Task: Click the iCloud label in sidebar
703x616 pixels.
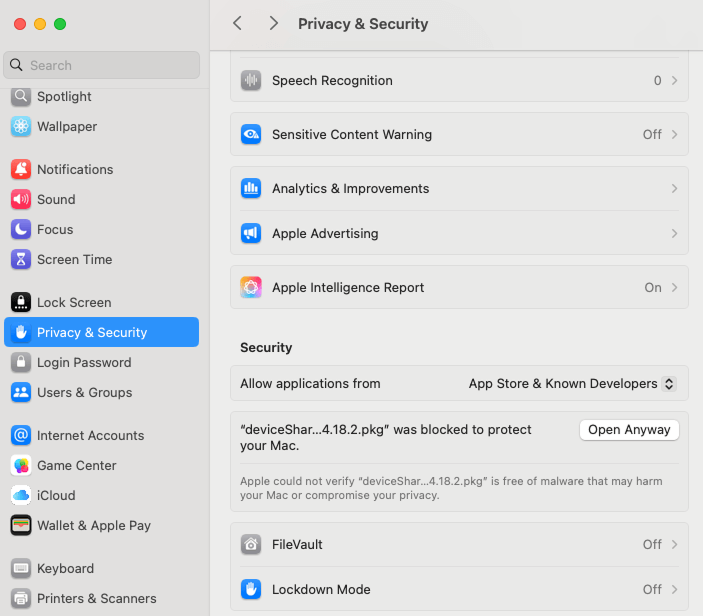Action: [x=56, y=495]
